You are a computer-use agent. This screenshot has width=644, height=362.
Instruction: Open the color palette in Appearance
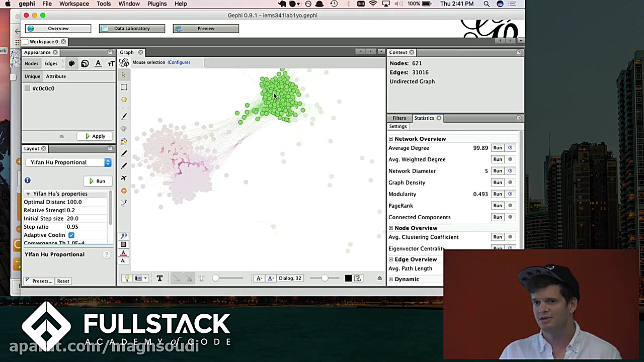tap(71, 63)
